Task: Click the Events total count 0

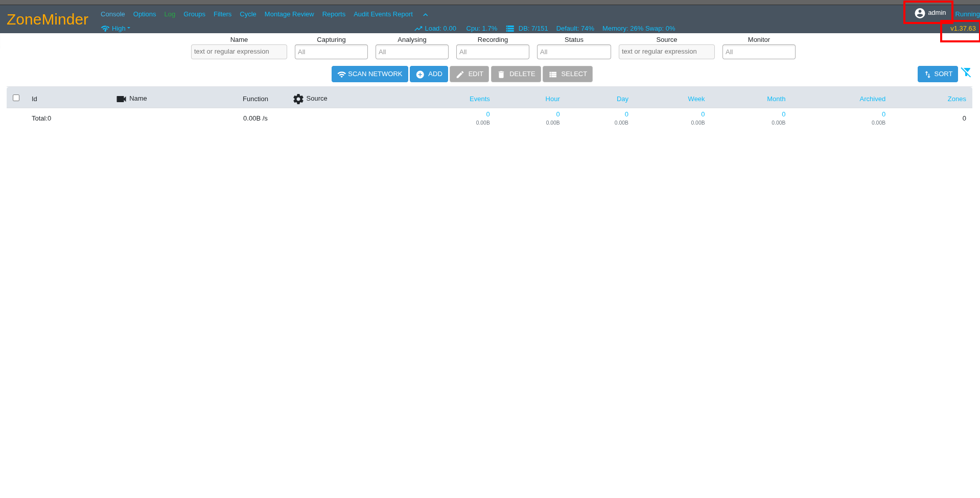Action: [x=488, y=114]
